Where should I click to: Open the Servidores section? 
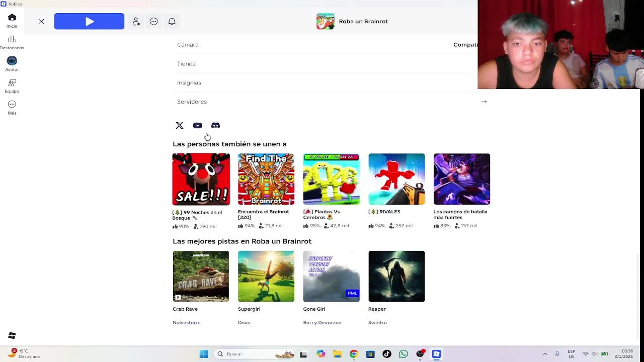(x=332, y=102)
